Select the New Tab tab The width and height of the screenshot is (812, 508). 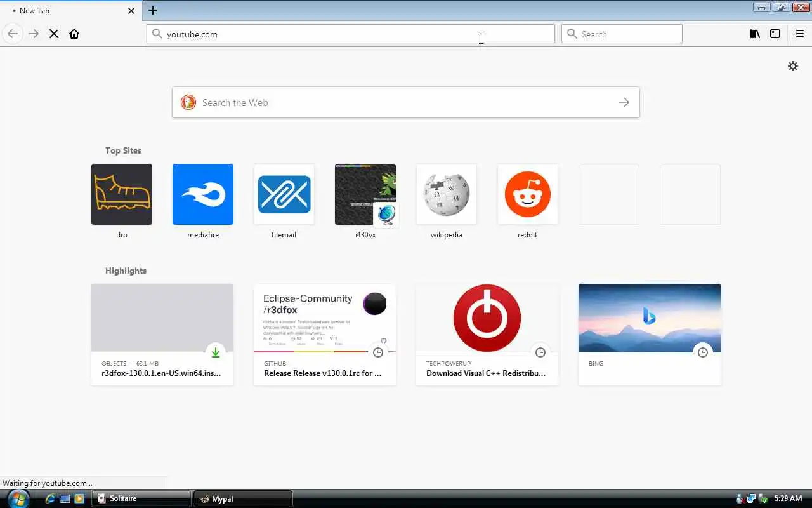pos(71,11)
